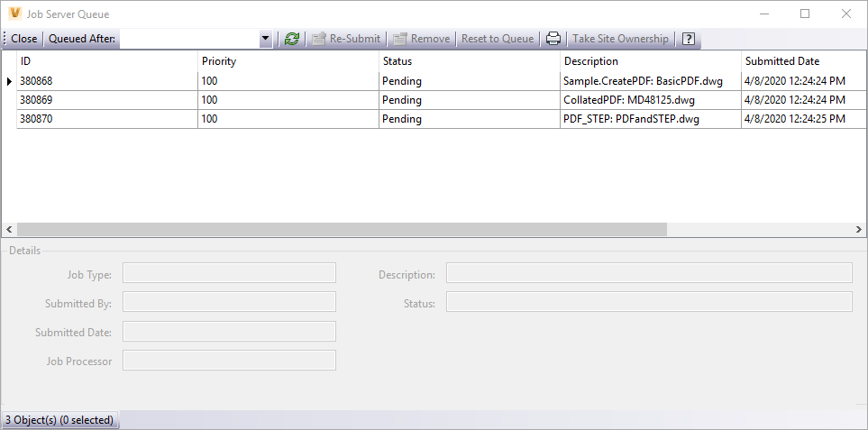Click Take Site Ownership button
This screenshot has height=430, width=868.
(x=620, y=39)
